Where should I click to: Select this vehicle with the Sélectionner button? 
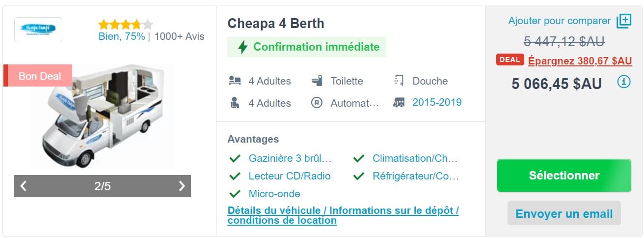pos(564,176)
